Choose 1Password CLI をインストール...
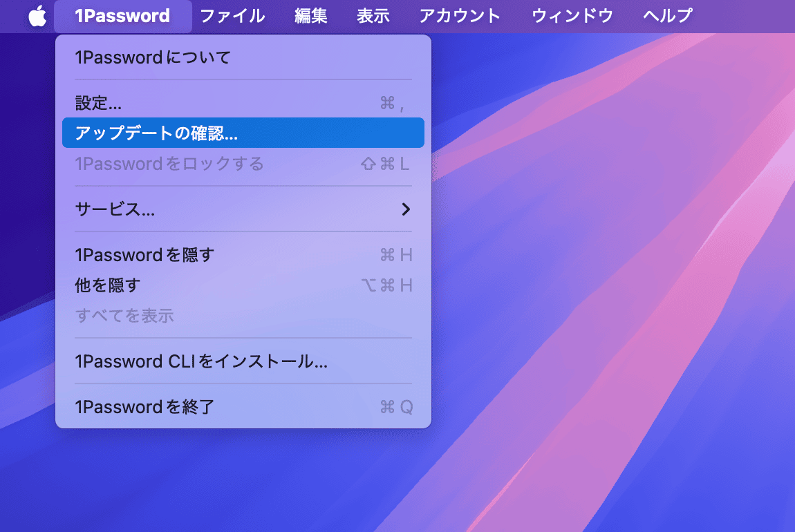Viewport: 795px width, 532px height. tap(243, 361)
